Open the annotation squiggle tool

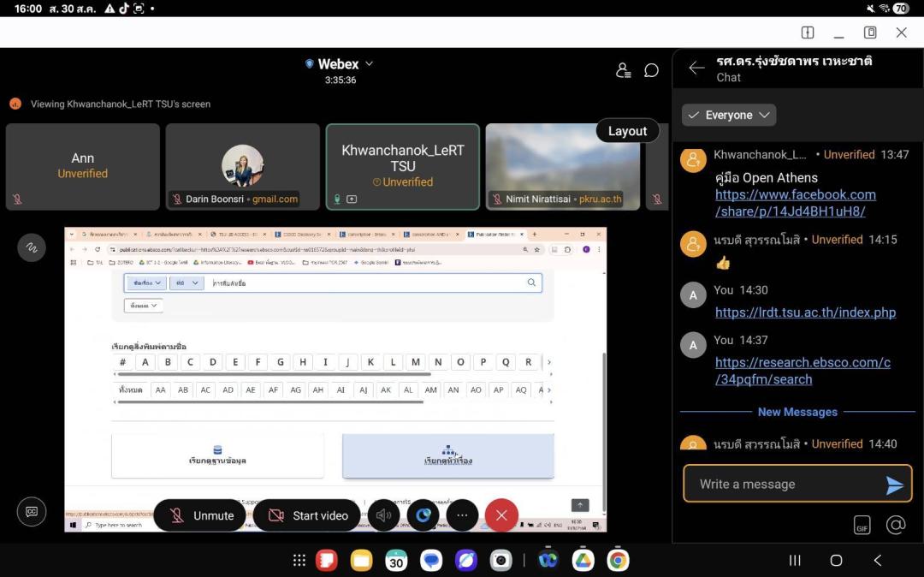coord(32,247)
